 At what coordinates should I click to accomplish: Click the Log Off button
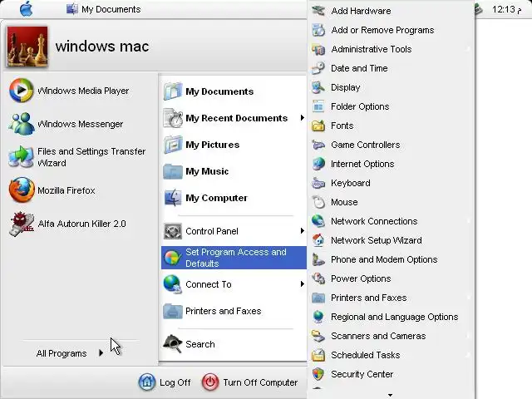(x=165, y=382)
